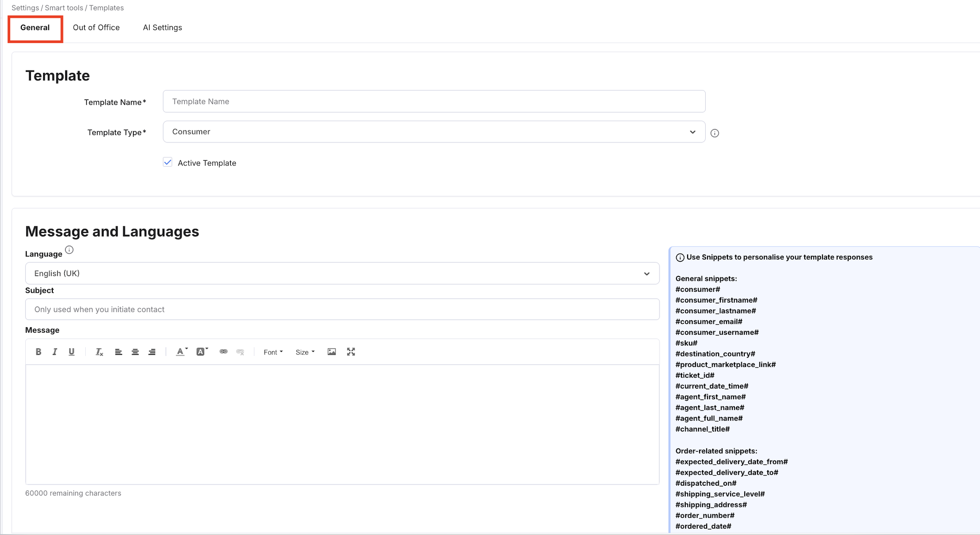Insert an image into the message
The height and width of the screenshot is (535, 980).
point(332,352)
